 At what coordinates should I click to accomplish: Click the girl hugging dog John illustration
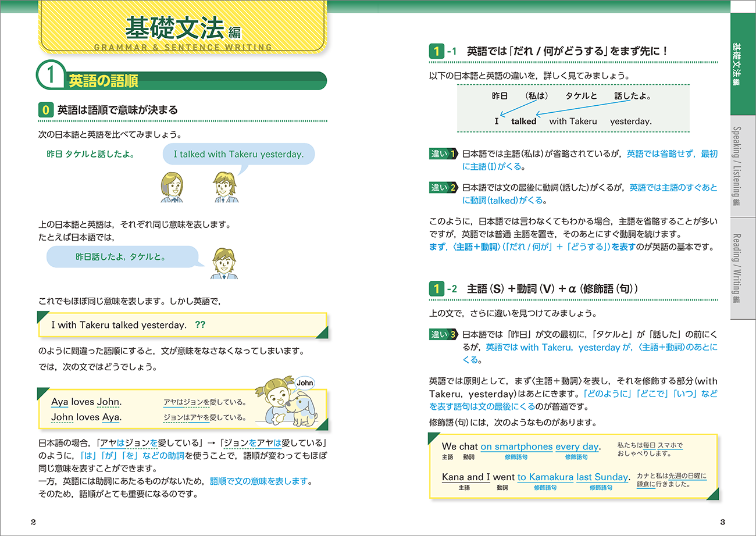[x=288, y=402]
